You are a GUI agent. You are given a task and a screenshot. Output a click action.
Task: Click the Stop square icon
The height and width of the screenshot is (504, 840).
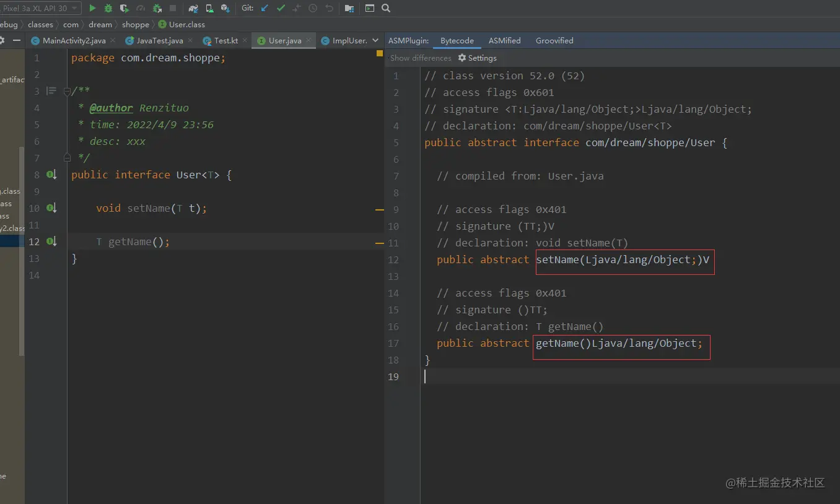tap(173, 8)
